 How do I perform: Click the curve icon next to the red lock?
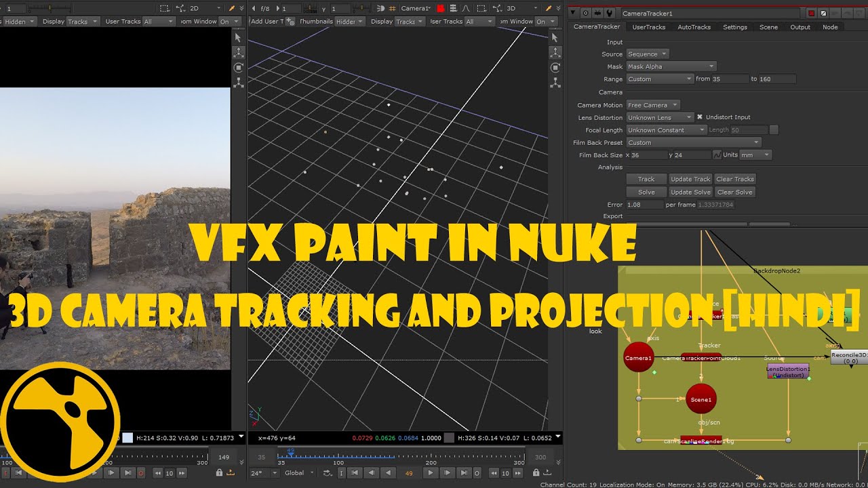click(466, 8)
